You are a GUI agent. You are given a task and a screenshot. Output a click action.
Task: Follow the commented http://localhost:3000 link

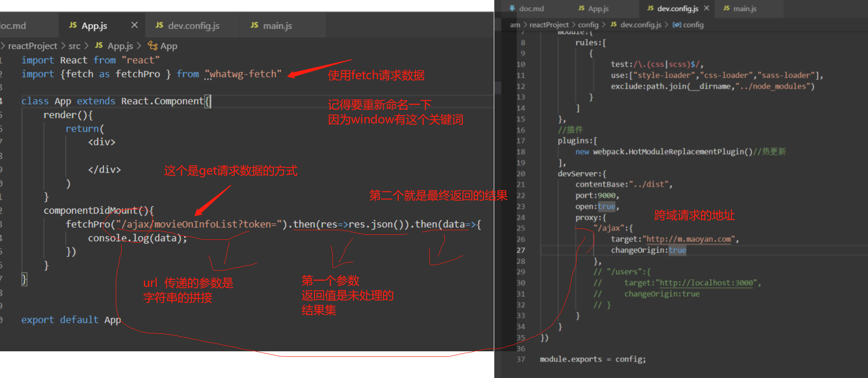pyautogui.click(x=706, y=283)
